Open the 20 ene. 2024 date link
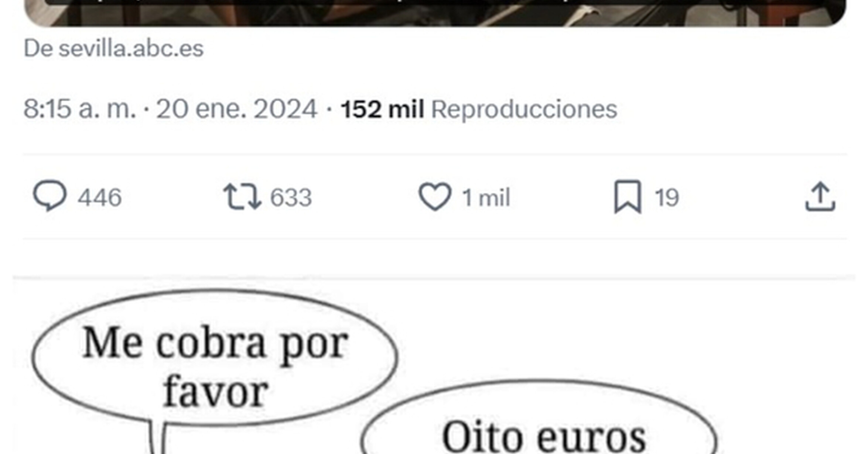Viewport: 868px width, 454px height. (236, 109)
